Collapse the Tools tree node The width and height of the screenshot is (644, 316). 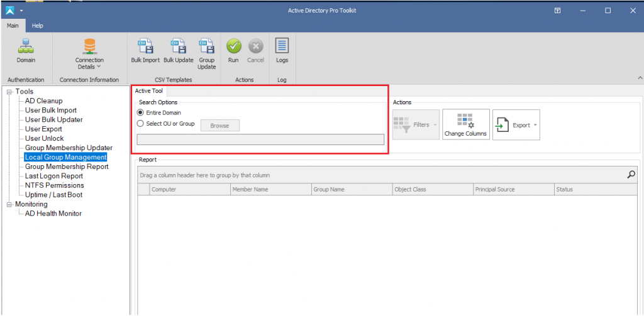click(9, 92)
